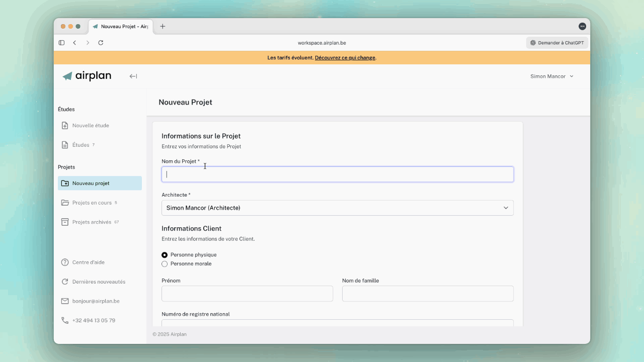Collapse the sidebar with arrow icon
Viewport: 644px width, 362px height.
pyautogui.click(x=133, y=76)
